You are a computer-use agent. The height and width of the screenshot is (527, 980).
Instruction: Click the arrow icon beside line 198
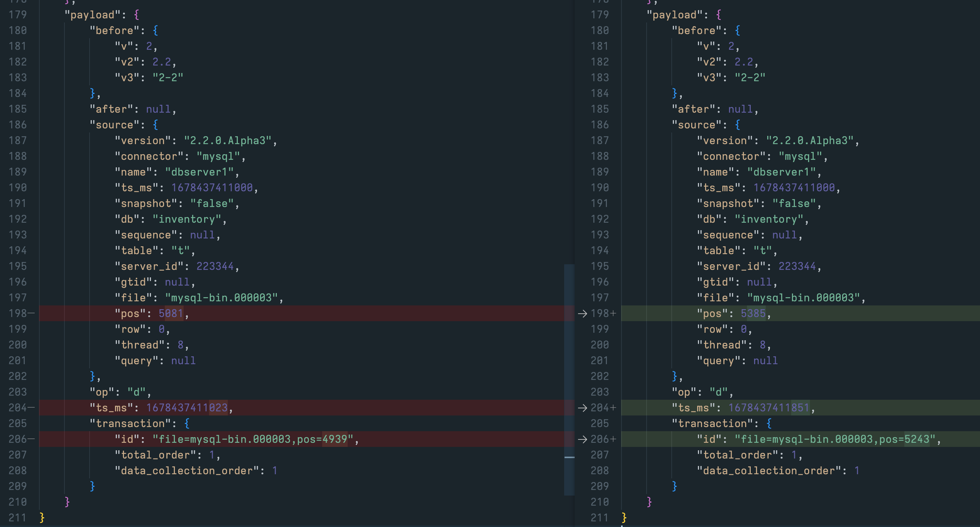(x=583, y=313)
